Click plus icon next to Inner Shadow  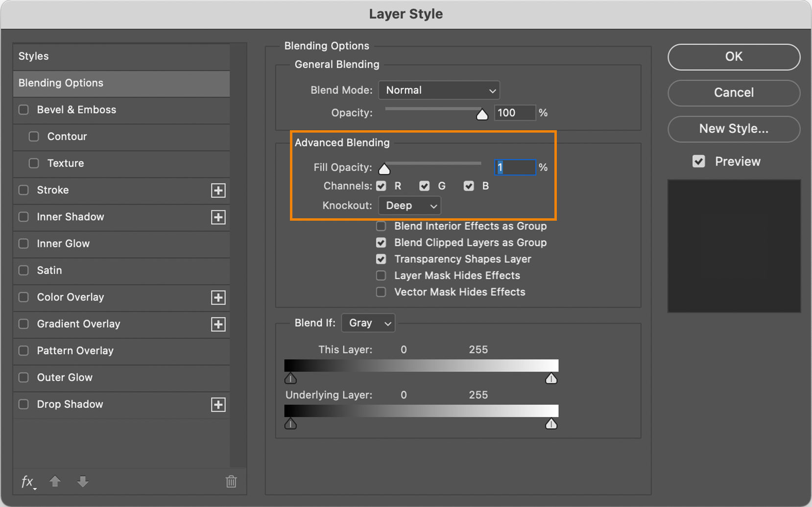point(218,217)
